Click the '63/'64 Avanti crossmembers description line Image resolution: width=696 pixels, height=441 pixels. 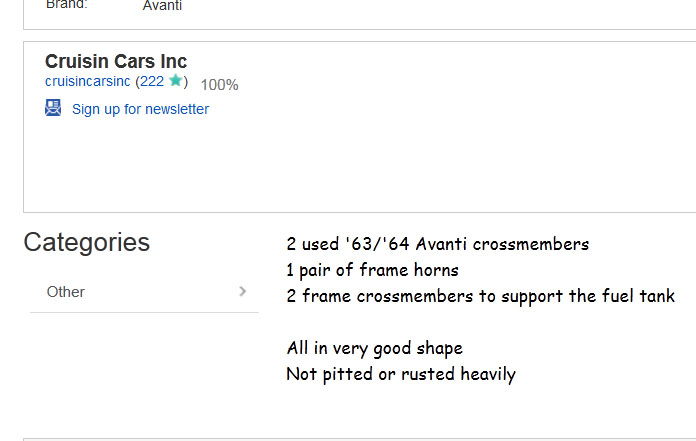[x=437, y=244]
